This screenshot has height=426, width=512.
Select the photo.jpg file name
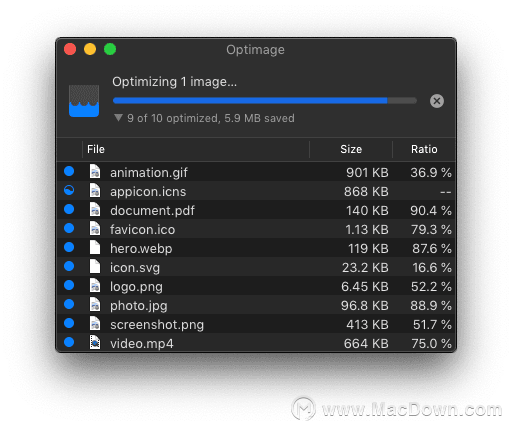[x=139, y=306]
